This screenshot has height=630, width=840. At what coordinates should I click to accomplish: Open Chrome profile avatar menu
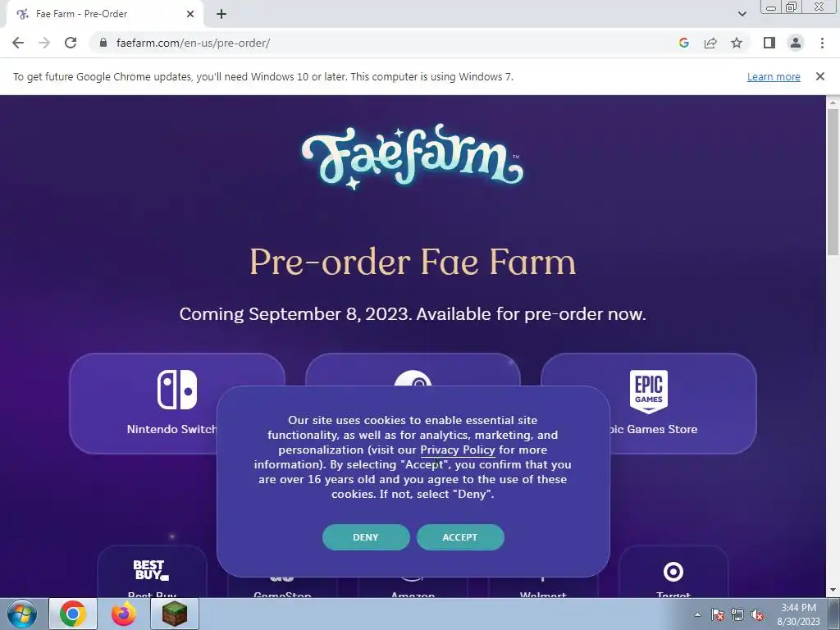(x=796, y=43)
